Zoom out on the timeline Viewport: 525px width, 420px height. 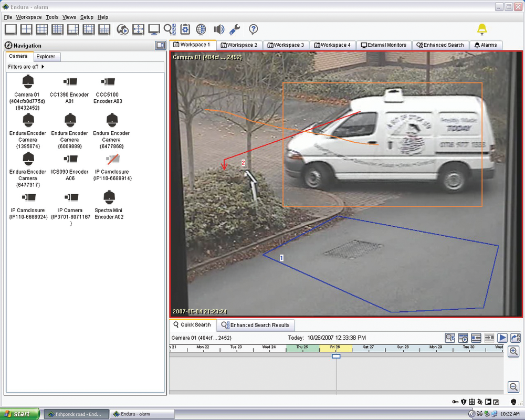[x=514, y=387]
